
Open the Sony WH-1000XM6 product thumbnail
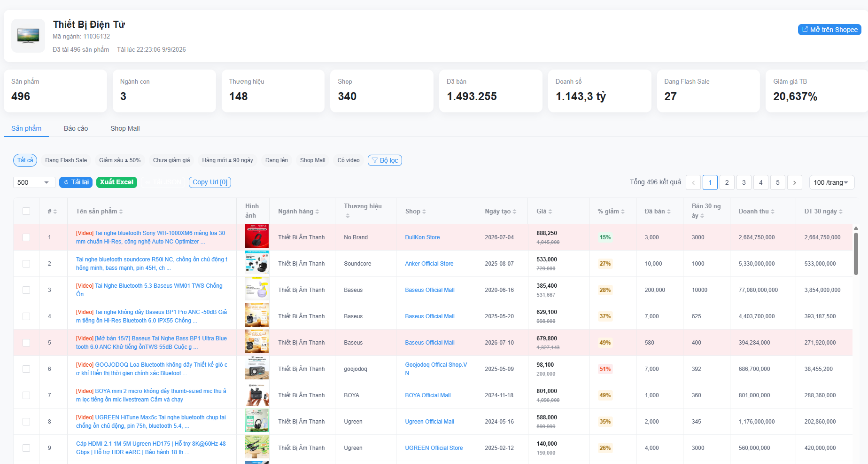tap(257, 236)
